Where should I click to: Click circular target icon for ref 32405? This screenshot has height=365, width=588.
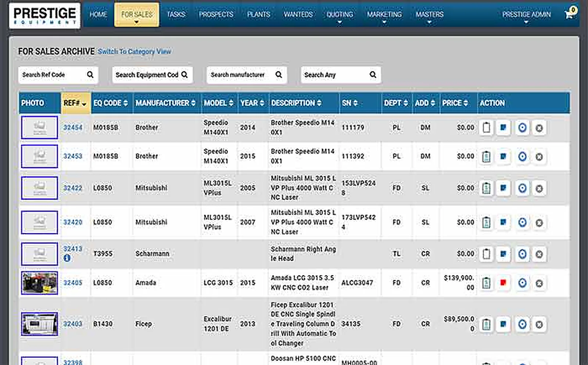coord(522,283)
